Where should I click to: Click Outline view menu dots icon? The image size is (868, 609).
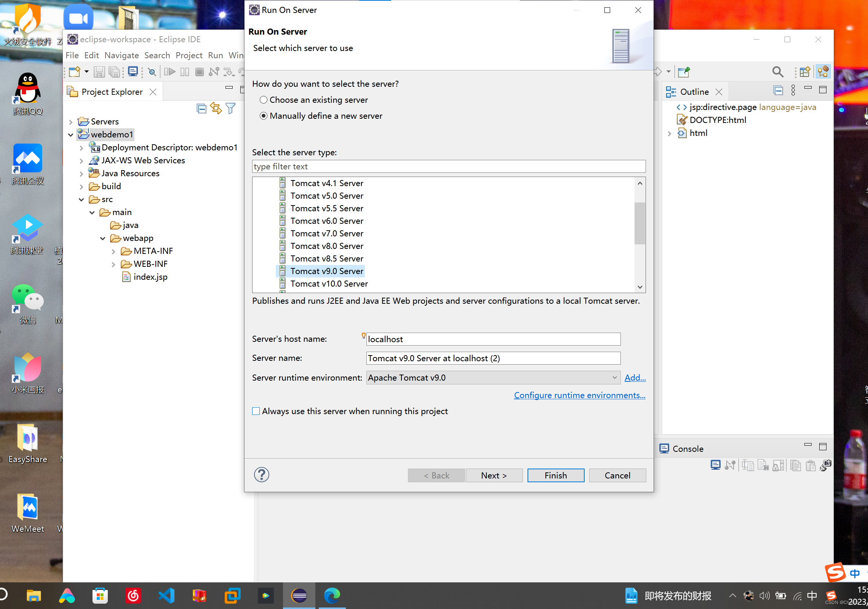click(793, 91)
